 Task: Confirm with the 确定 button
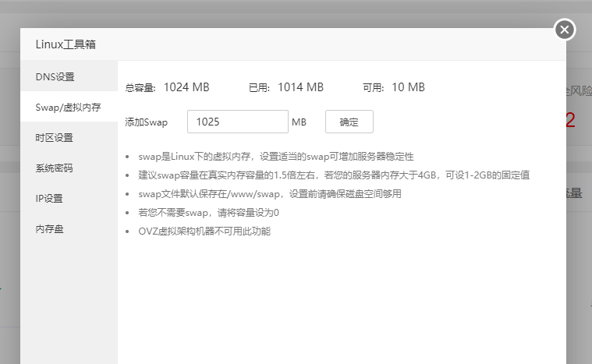[349, 122]
